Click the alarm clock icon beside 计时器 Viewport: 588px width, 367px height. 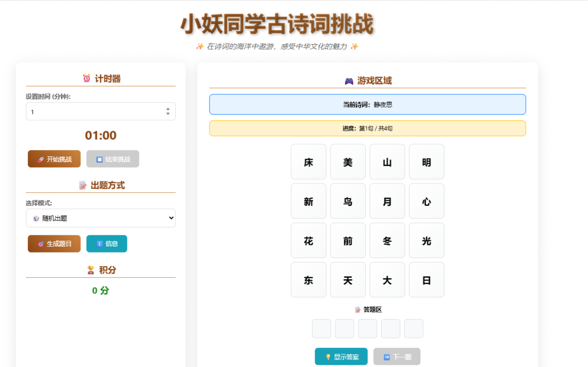click(x=87, y=78)
